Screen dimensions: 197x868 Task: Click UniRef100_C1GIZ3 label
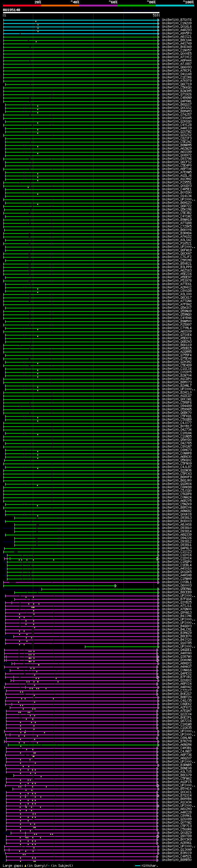pyautogui.click(x=177, y=551)
